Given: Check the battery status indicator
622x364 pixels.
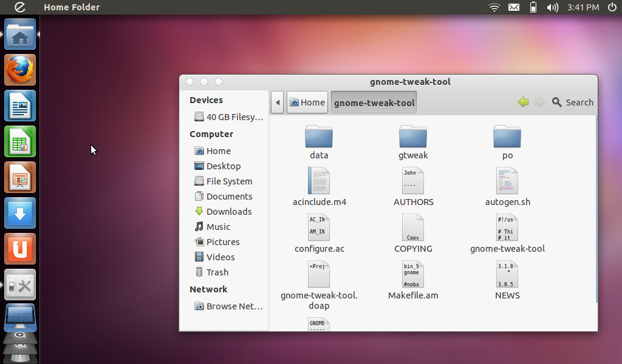Looking at the screenshot, I should pos(533,7).
